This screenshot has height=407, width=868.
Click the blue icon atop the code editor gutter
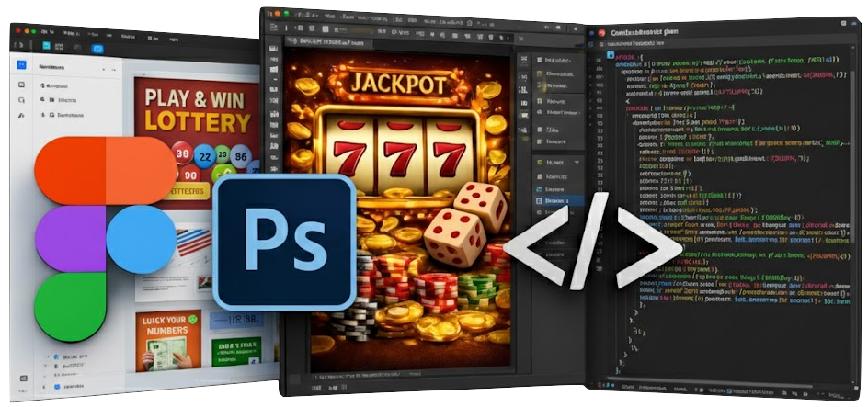point(611,55)
